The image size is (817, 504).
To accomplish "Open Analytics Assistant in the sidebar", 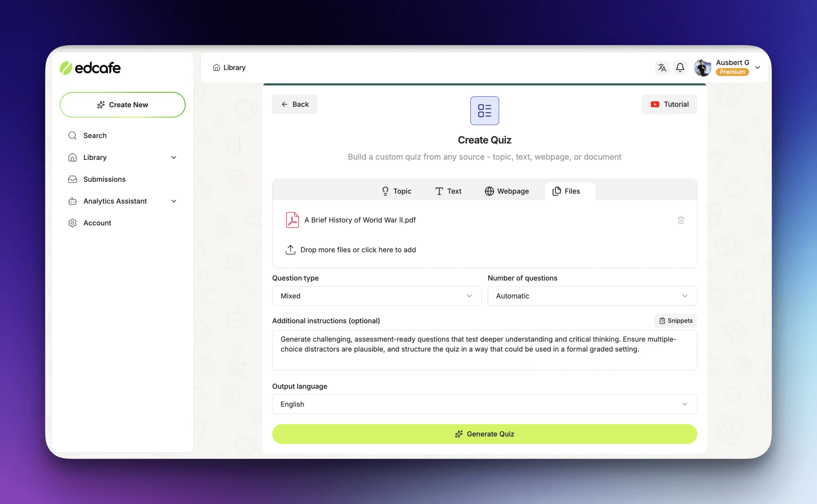I will click(115, 201).
